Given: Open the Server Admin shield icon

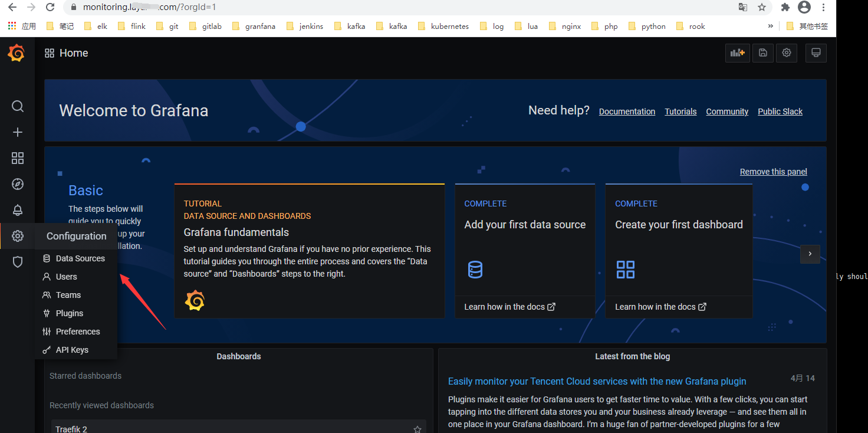Looking at the screenshot, I should point(18,262).
